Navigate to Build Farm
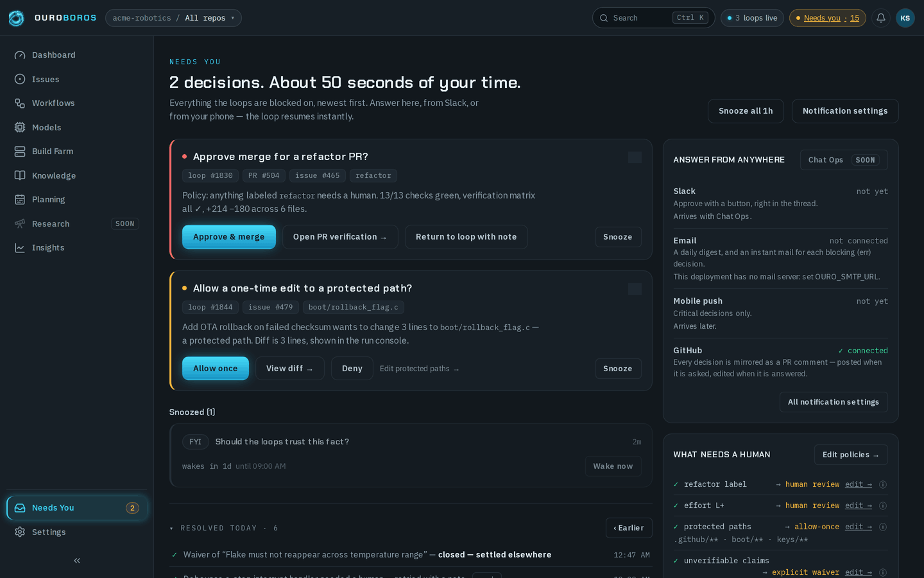 (x=77, y=152)
